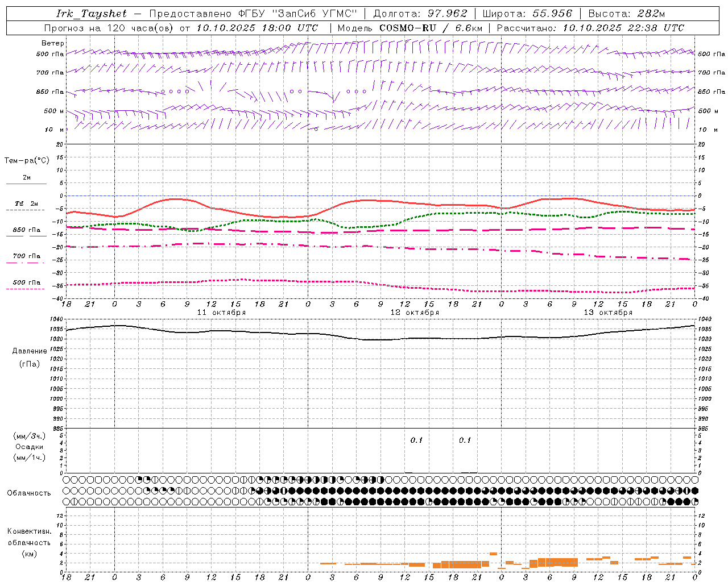
Task: Click the first '0.1' precipitation value
Action: [416, 440]
